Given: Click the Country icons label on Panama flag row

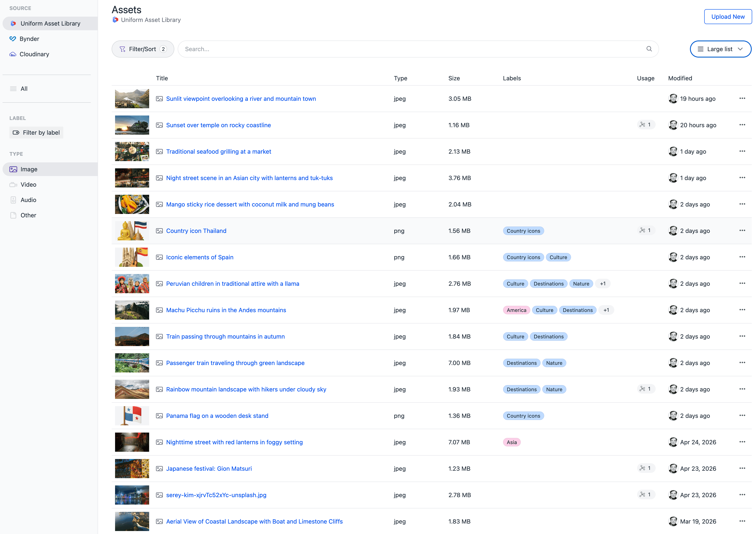Looking at the screenshot, I should [523, 416].
